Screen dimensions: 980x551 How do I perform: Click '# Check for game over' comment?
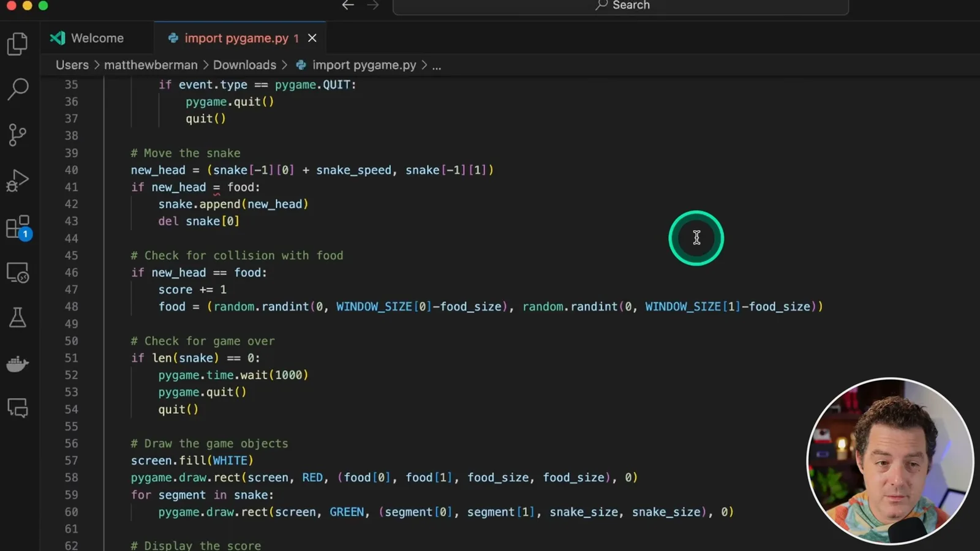[203, 341]
